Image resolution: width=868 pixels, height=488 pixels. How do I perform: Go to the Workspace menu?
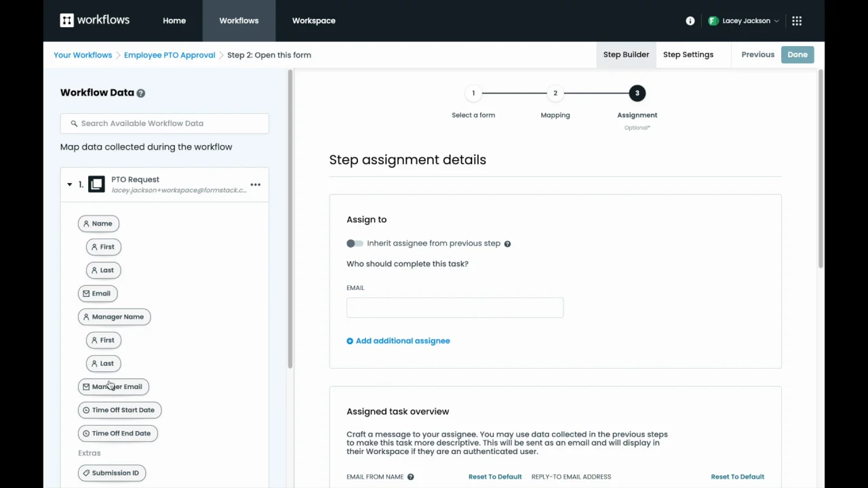tap(313, 20)
